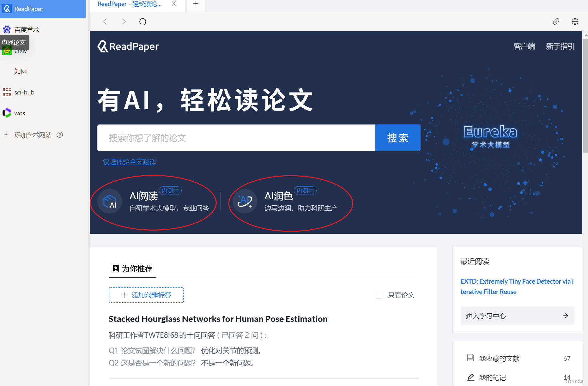Click the arrow in 进入学习中心
This screenshot has width=588, height=386.
tap(565, 316)
